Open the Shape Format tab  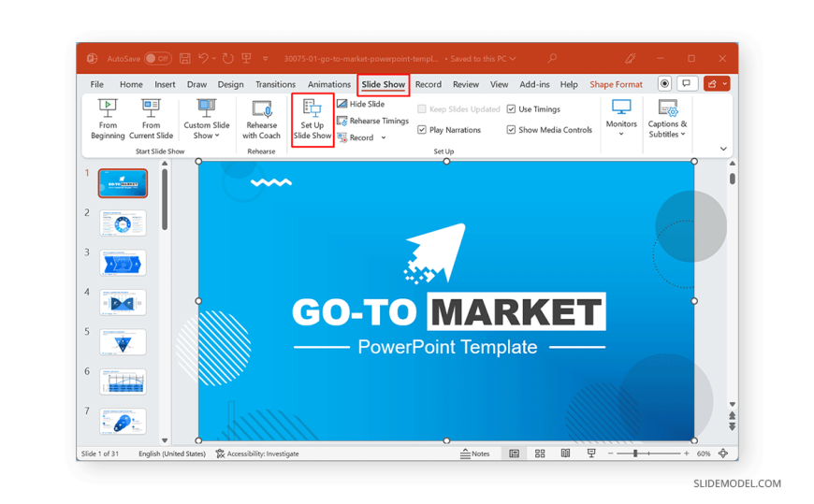tap(616, 84)
